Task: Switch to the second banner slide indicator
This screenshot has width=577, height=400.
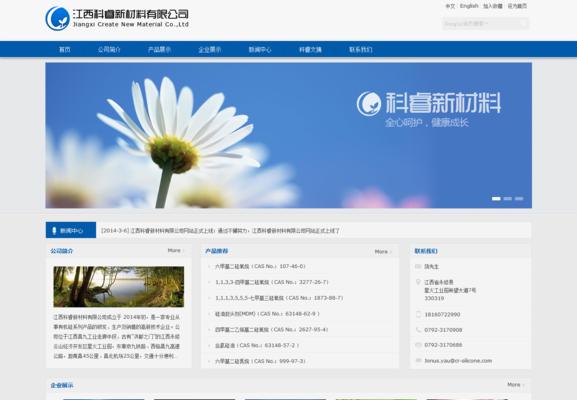Action: click(507, 198)
